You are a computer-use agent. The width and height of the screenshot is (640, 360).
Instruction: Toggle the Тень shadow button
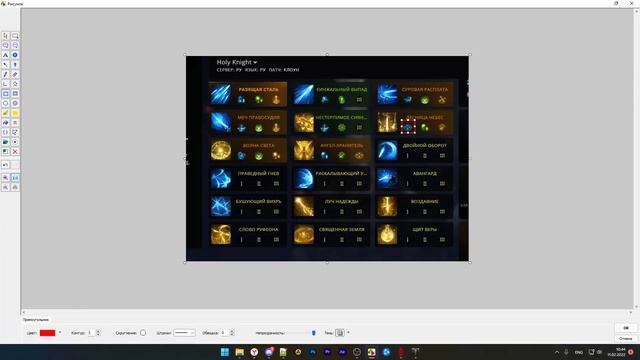(340, 333)
